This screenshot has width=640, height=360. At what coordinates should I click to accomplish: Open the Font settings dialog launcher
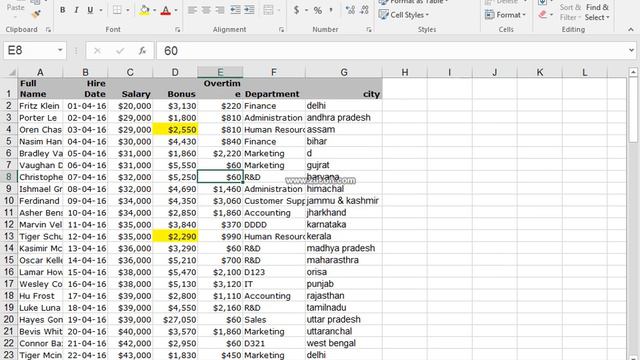point(178,29)
